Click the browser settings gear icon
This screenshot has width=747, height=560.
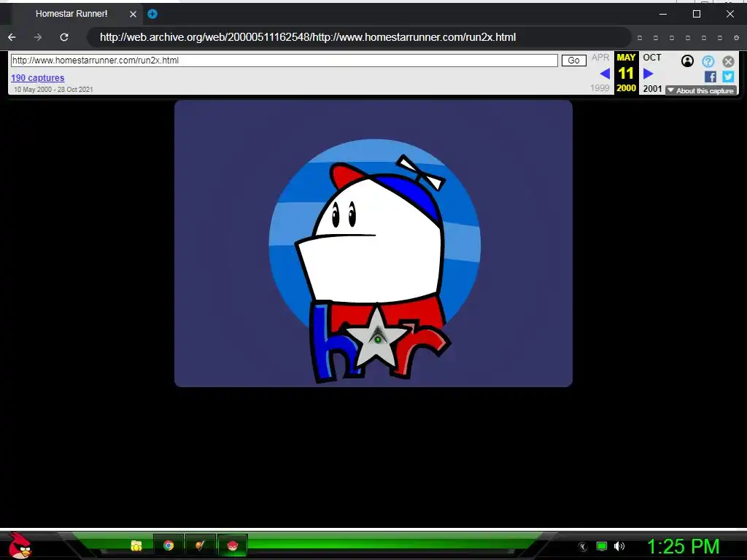736,38
